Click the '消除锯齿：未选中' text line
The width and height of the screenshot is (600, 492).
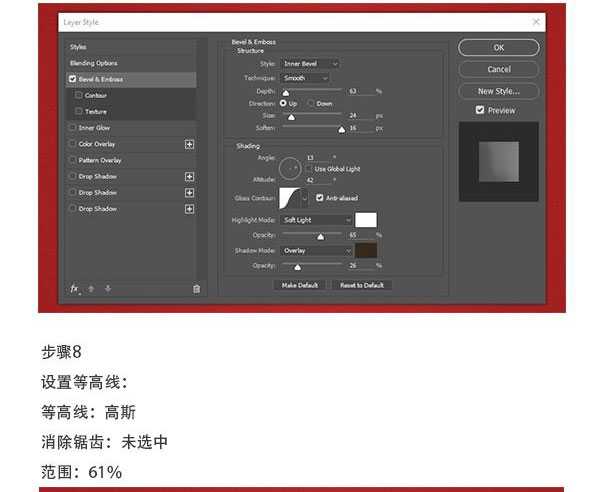click(104, 442)
